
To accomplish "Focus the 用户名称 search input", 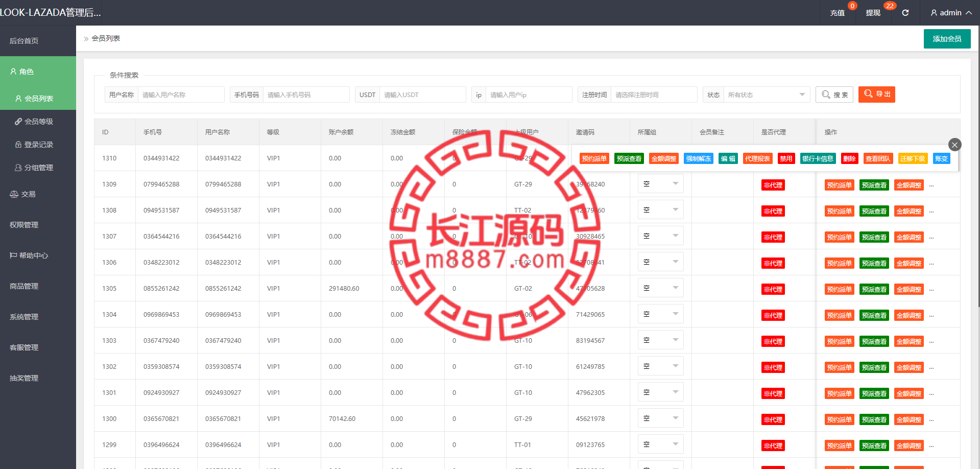I will point(181,95).
